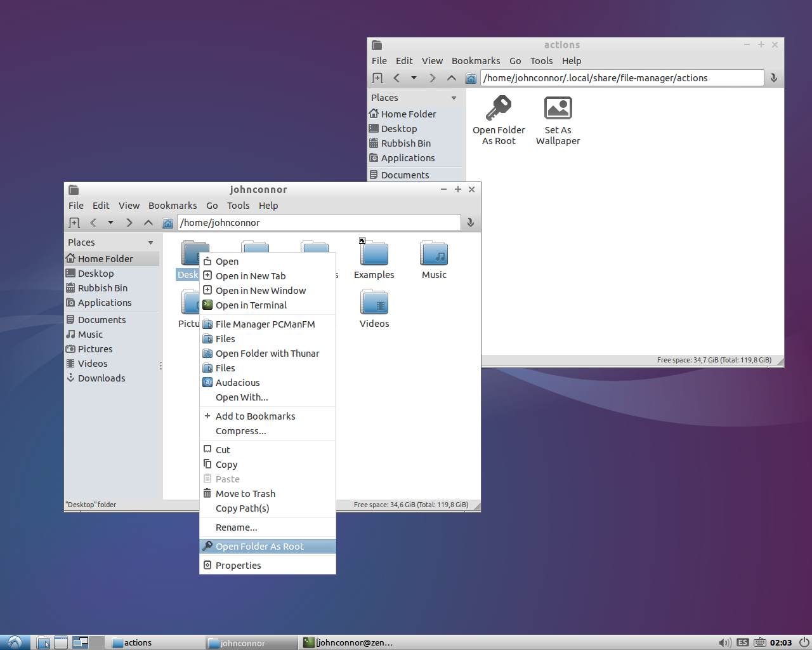Image resolution: width=812 pixels, height=650 pixels.
Task: Go to parent folder in actions window
Action: click(x=451, y=78)
